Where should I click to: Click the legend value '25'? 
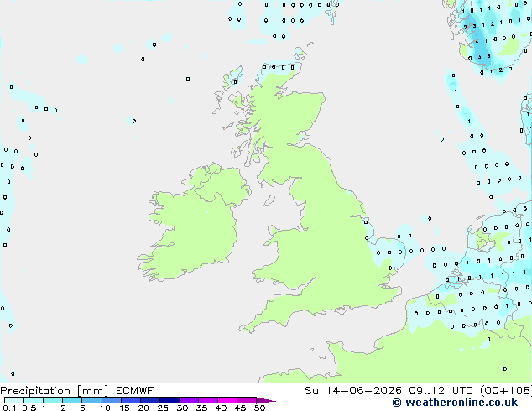[163, 408]
